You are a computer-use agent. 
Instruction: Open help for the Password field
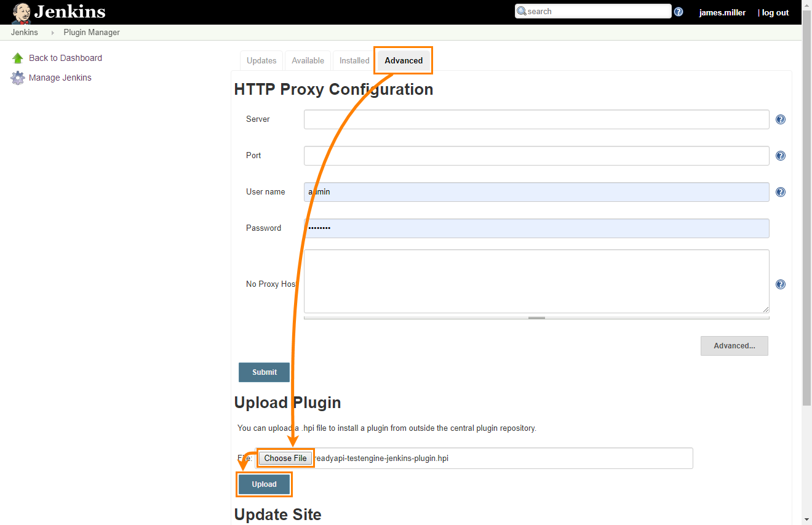(x=780, y=228)
